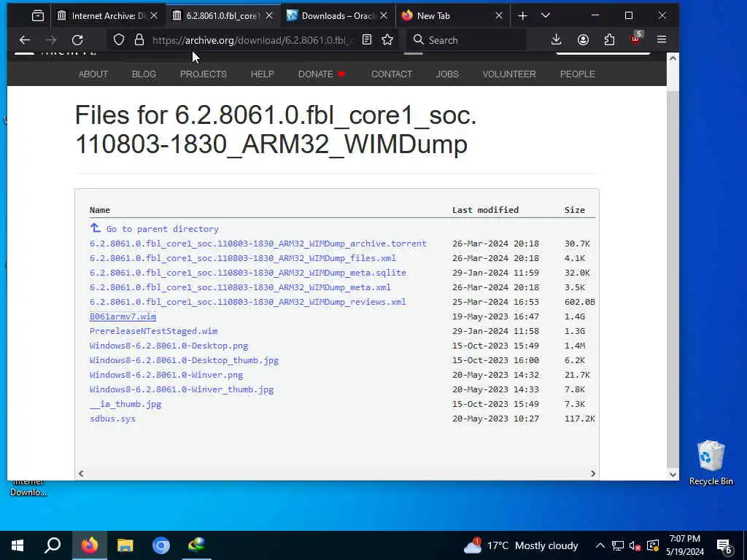
Task: Open the extensions puzzle icon
Action: click(x=609, y=40)
